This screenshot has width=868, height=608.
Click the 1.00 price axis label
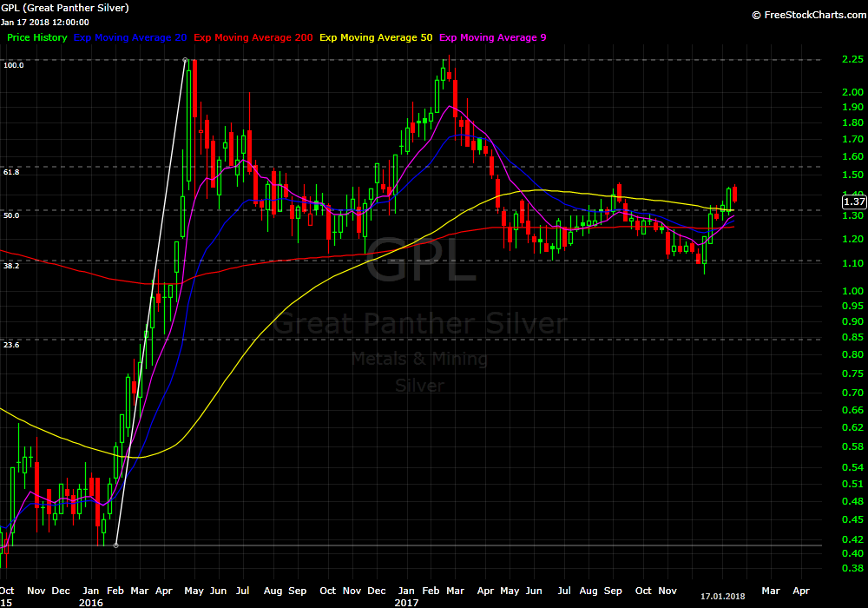point(852,291)
